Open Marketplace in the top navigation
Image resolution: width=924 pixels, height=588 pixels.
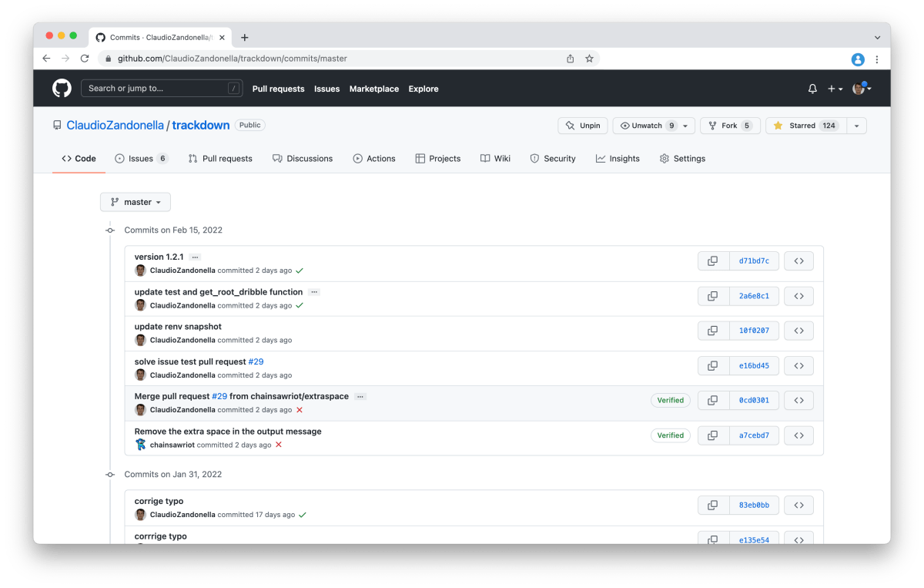pyautogui.click(x=374, y=89)
